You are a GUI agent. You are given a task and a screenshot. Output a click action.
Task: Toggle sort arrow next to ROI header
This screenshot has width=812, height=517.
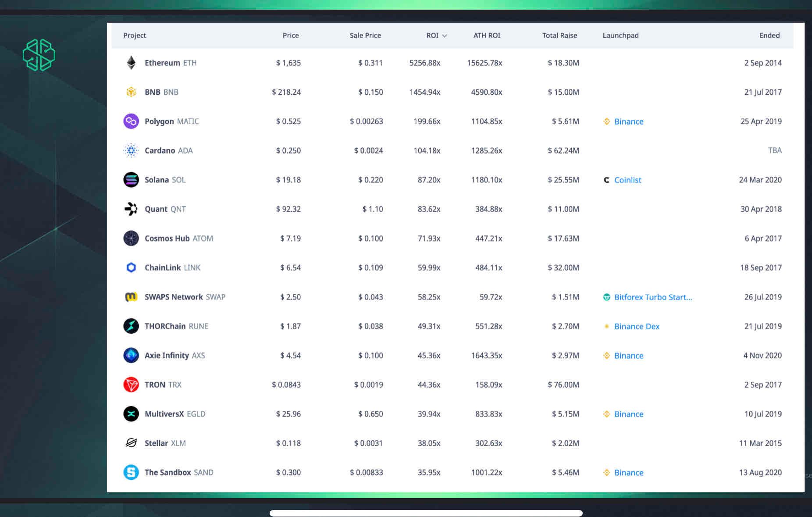pos(445,36)
